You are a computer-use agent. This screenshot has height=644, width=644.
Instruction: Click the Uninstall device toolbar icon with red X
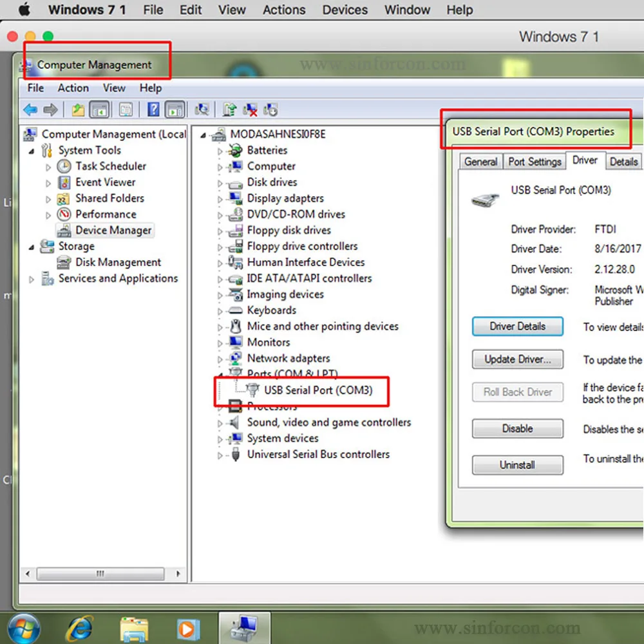(x=250, y=110)
